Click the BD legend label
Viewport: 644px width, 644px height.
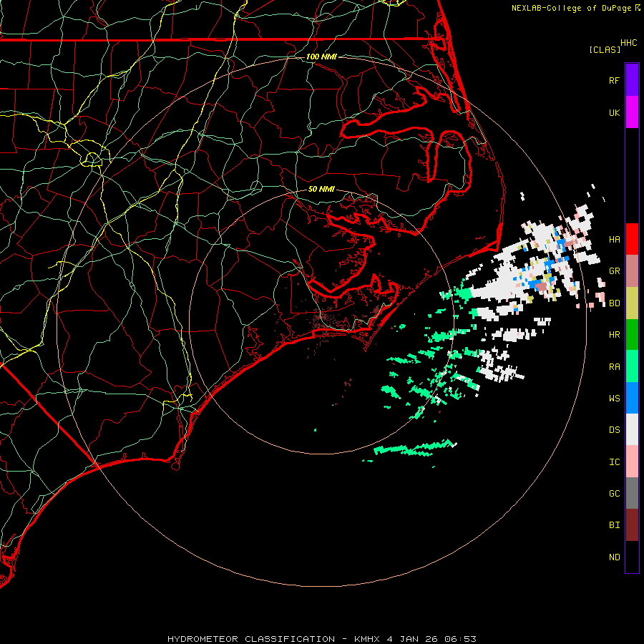coord(614,303)
